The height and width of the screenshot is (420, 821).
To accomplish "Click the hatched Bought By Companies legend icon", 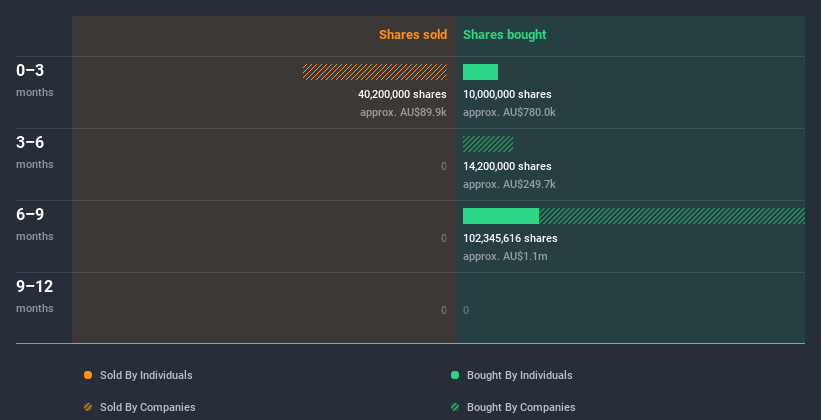I will pyautogui.click(x=455, y=407).
